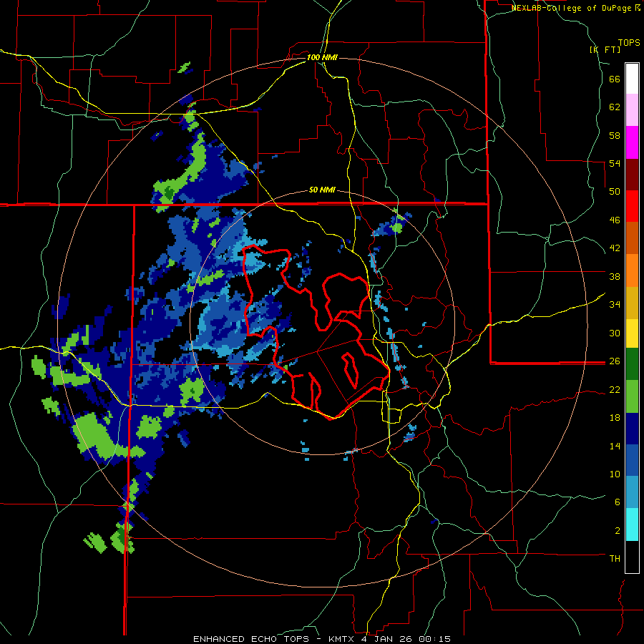Click the magenta legend swatch
The image size is (644, 644).
632,142
